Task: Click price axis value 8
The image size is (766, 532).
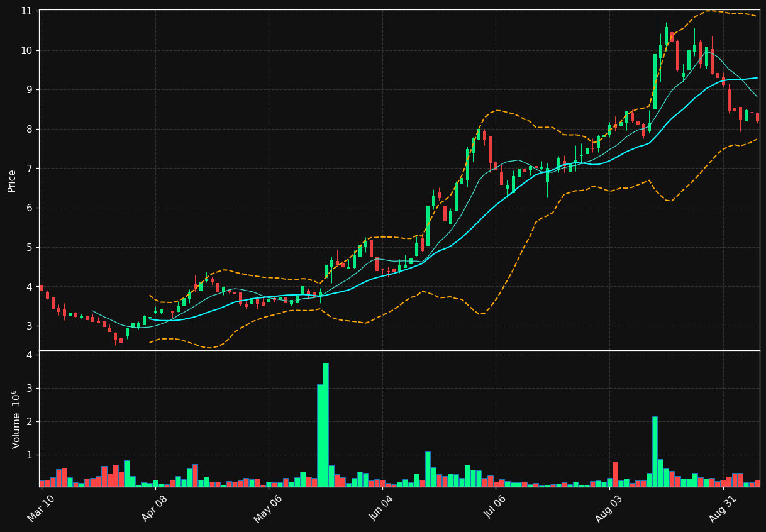Action: pyautogui.click(x=29, y=129)
